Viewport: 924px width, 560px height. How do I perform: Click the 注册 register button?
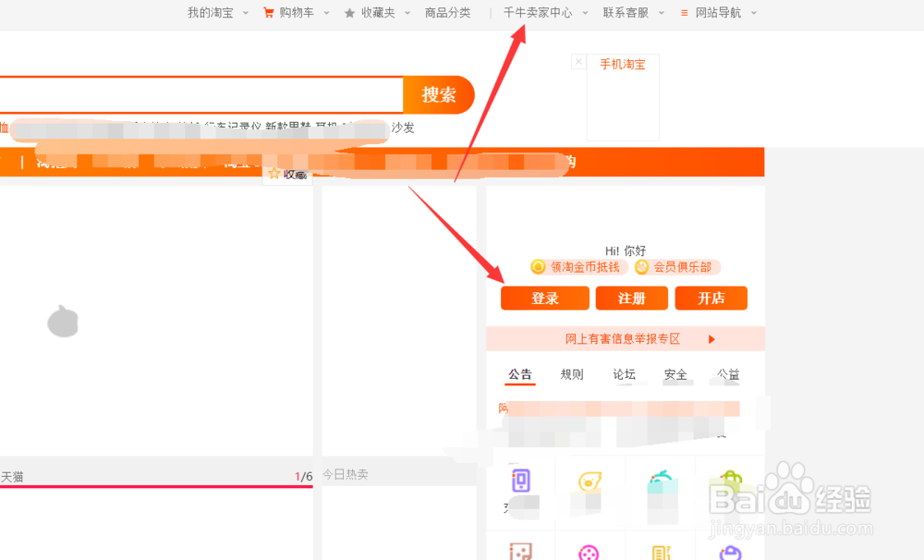[x=632, y=298]
